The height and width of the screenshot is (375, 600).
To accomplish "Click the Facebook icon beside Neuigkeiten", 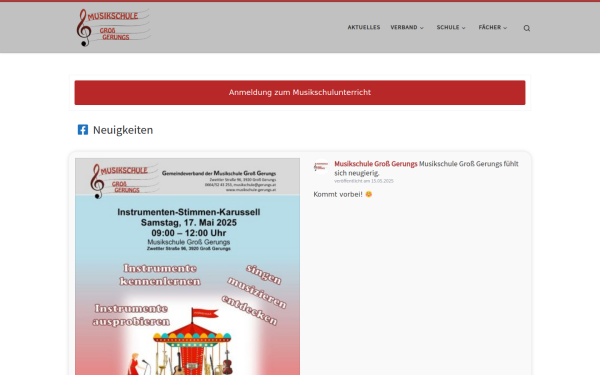I will [x=83, y=130].
